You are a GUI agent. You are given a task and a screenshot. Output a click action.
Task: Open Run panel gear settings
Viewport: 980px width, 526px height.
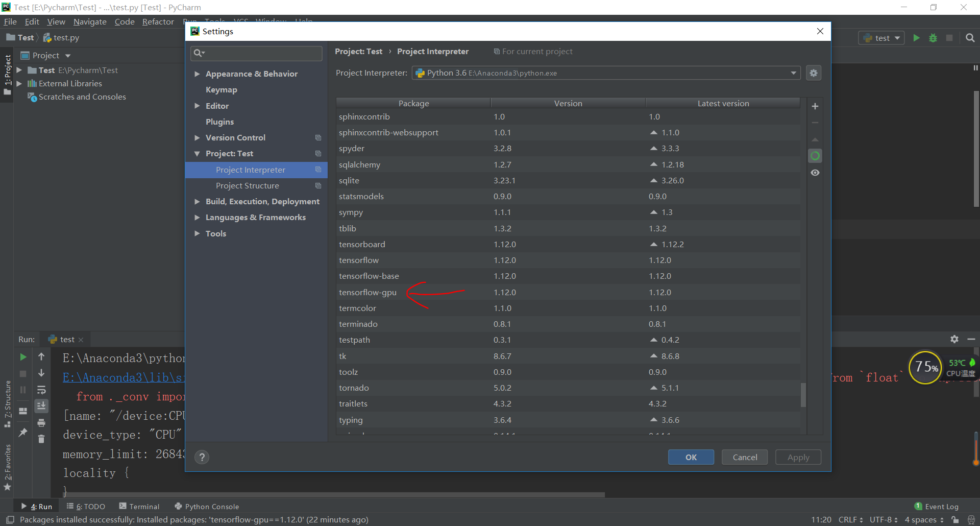pyautogui.click(x=954, y=339)
